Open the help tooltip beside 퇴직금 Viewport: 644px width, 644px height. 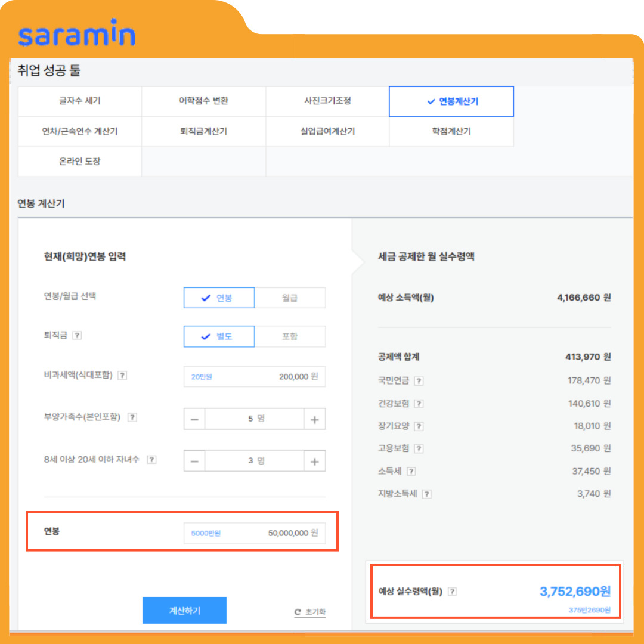[78, 336]
